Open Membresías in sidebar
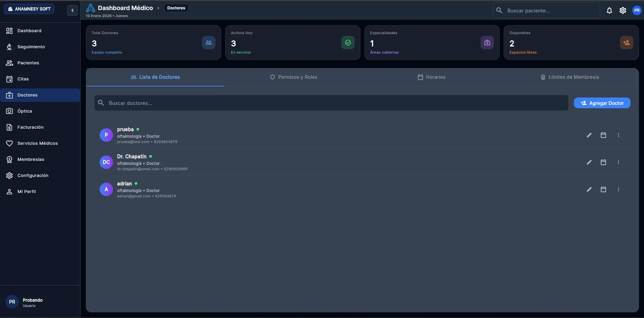Viewport: 644px width, 318px height. (x=40, y=160)
